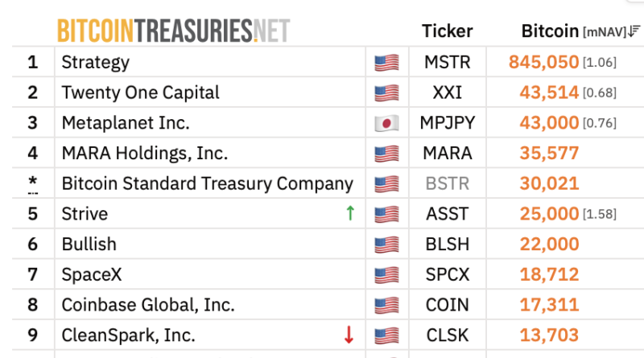Click the 845,050 bitcoin holdings value
The image size is (644, 358).
(x=543, y=62)
